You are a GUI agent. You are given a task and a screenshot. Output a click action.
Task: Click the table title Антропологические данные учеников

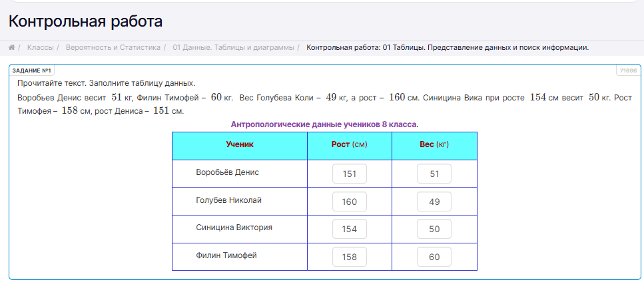click(x=324, y=124)
